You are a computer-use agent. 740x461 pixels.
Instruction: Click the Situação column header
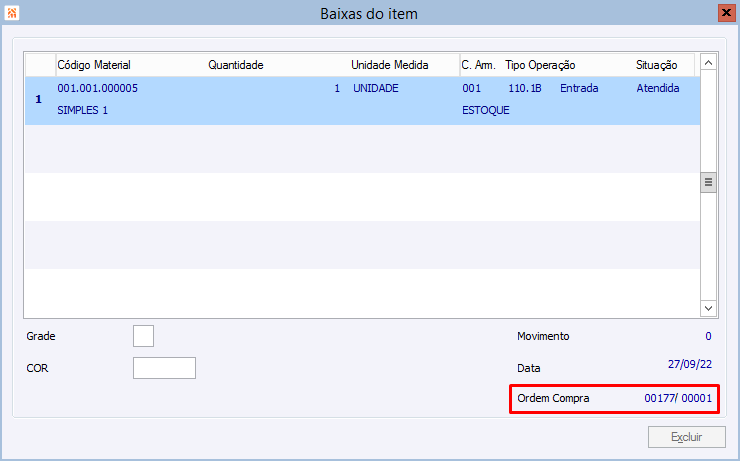point(656,65)
